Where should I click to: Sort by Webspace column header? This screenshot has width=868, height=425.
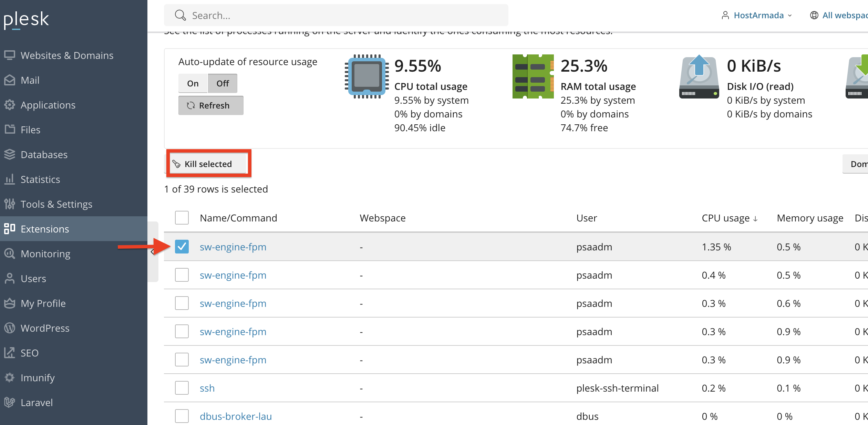pos(383,218)
